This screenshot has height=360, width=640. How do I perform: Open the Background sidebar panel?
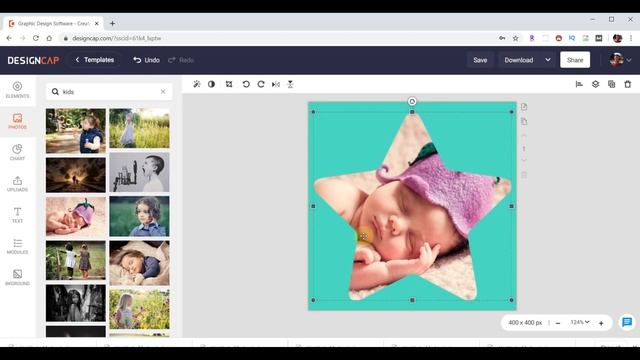[x=17, y=278]
